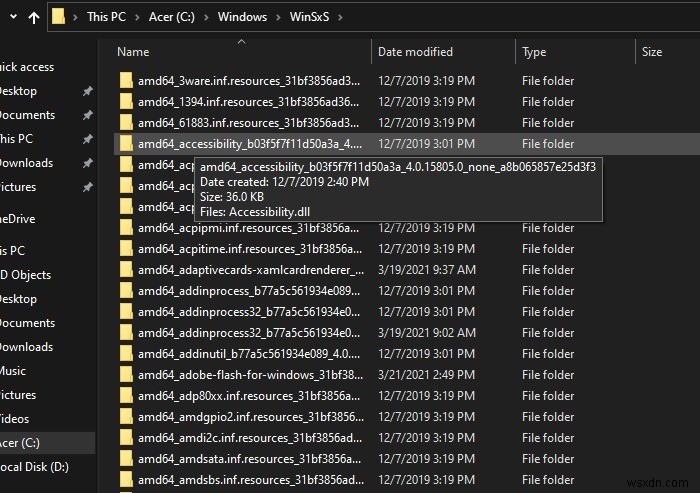The width and height of the screenshot is (700, 493).
Task: Click folder icon of amd64_adaptivecards-xamlcardrenderer
Action: pos(126,270)
